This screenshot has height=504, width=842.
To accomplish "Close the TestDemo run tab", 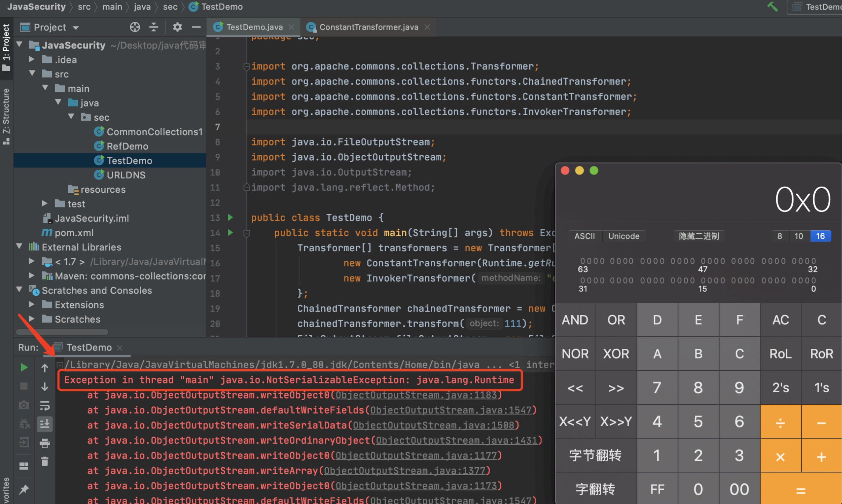I will point(119,347).
